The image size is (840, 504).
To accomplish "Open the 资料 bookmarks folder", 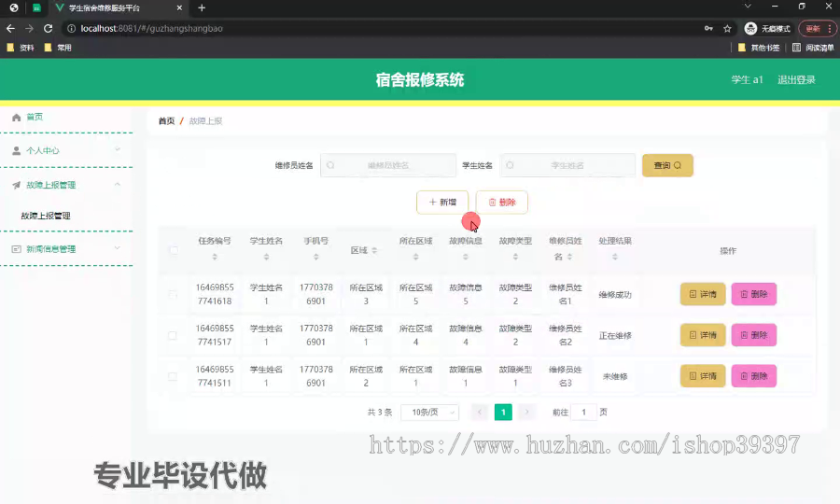I will [x=21, y=48].
